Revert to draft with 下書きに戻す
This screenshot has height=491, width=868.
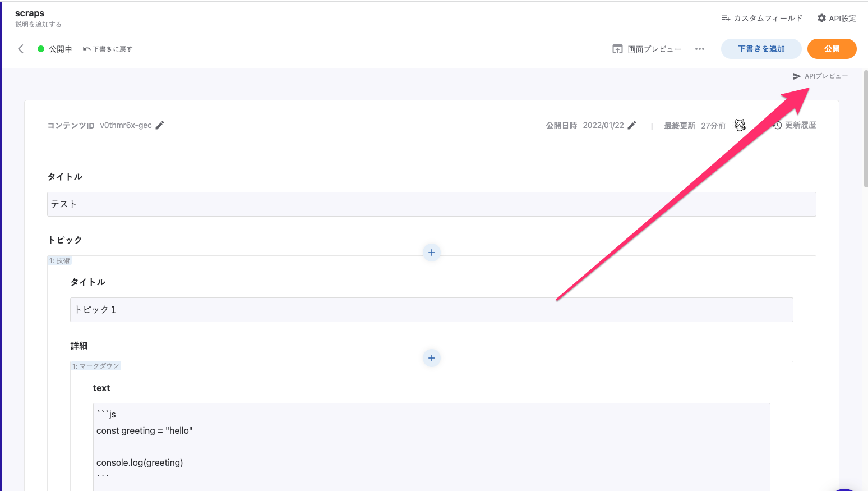click(x=108, y=49)
